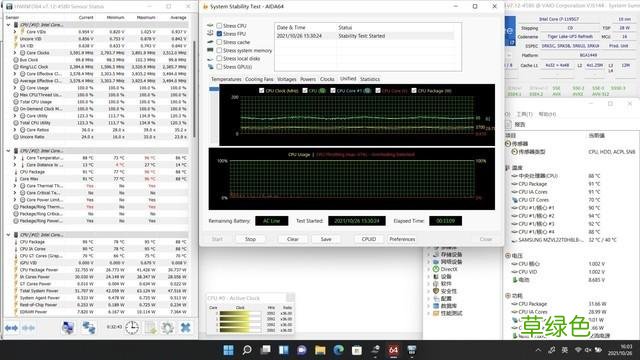Open HWiNFO settings gear icon
Image resolution: width=640 pixels, height=360 pixels.
click(167, 327)
